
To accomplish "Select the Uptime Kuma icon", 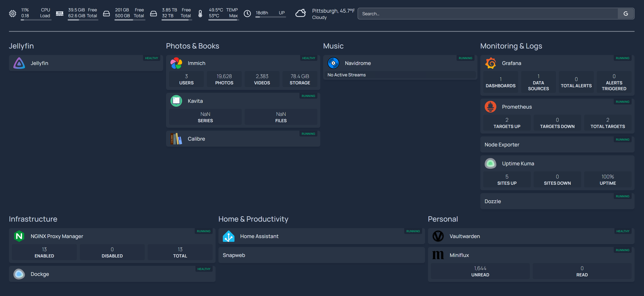I will pyautogui.click(x=491, y=163).
